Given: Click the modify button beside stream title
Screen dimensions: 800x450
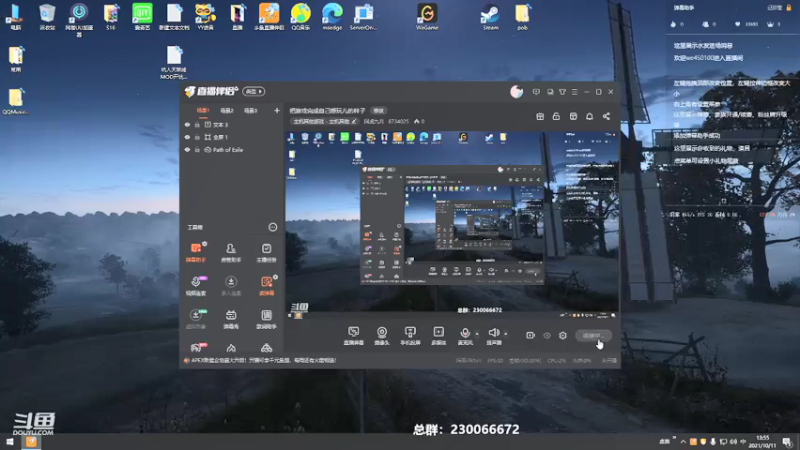Looking at the screenshot, I should pyautogui.click(x=378, y=110).
